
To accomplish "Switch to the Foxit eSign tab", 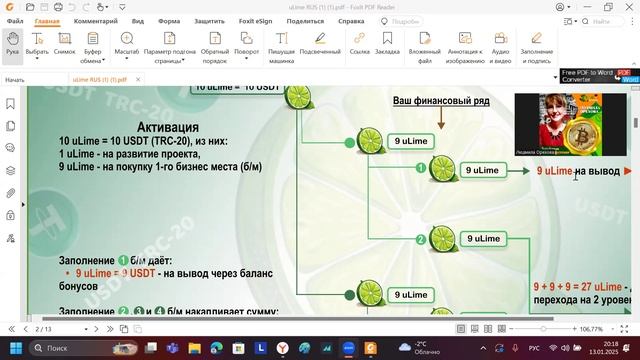I will (256, 21).
